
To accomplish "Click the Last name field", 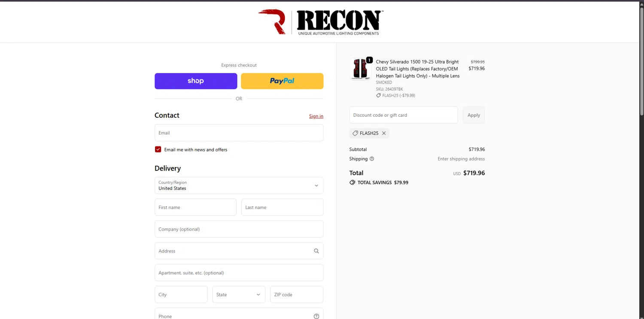I will [282, 207].
